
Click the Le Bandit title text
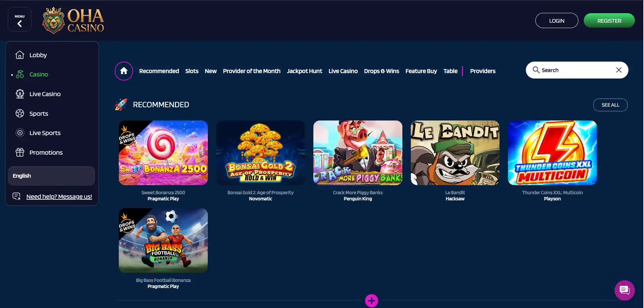[x=455, y=193]
